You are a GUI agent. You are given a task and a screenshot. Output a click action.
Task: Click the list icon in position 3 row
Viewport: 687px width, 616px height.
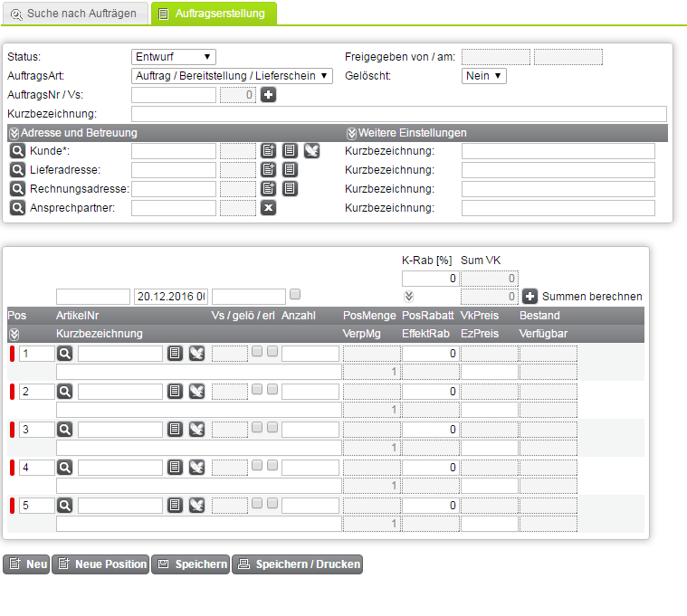coord(176,430)
